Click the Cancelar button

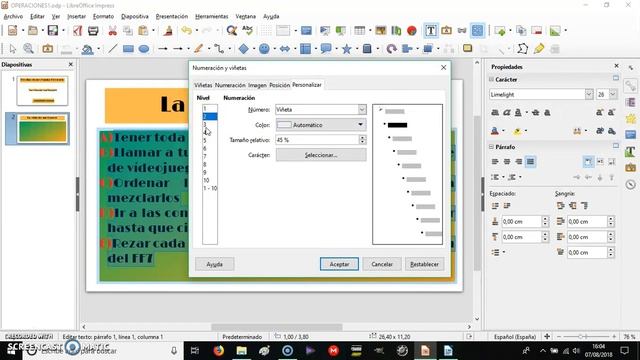tap(382, 264)
